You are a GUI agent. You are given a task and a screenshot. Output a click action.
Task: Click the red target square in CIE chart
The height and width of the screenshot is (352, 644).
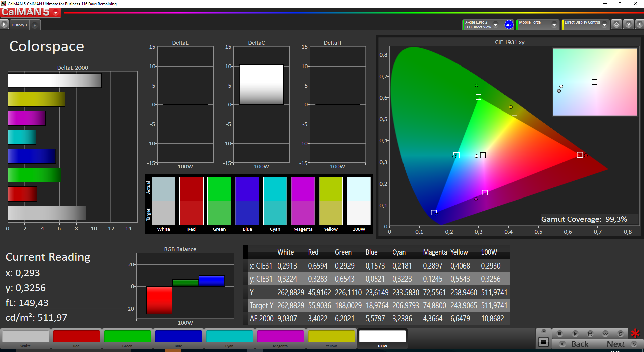point(580,155)
